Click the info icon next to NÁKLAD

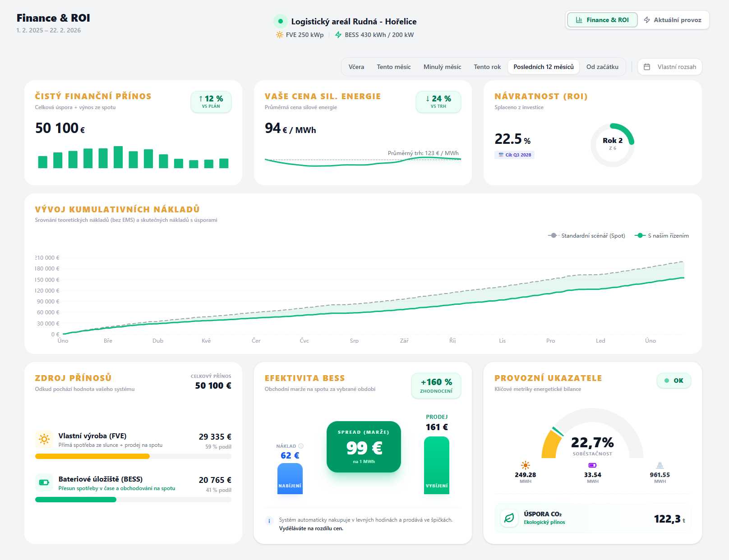[x=301, y=446]
